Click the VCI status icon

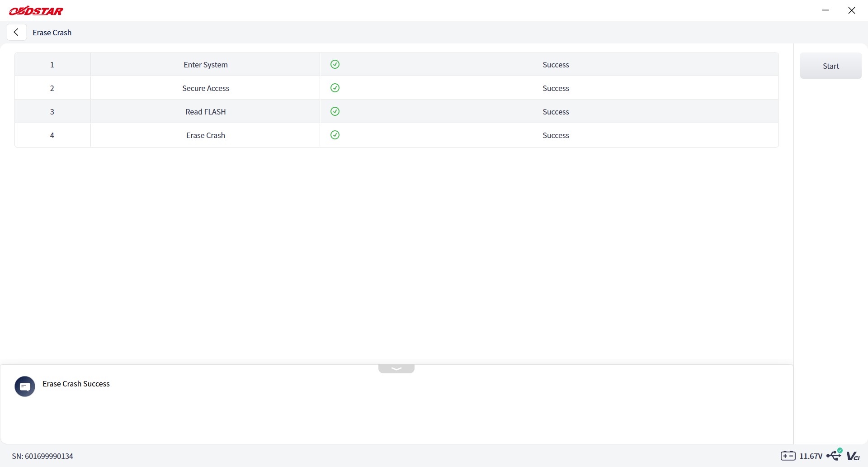[853, 456]
